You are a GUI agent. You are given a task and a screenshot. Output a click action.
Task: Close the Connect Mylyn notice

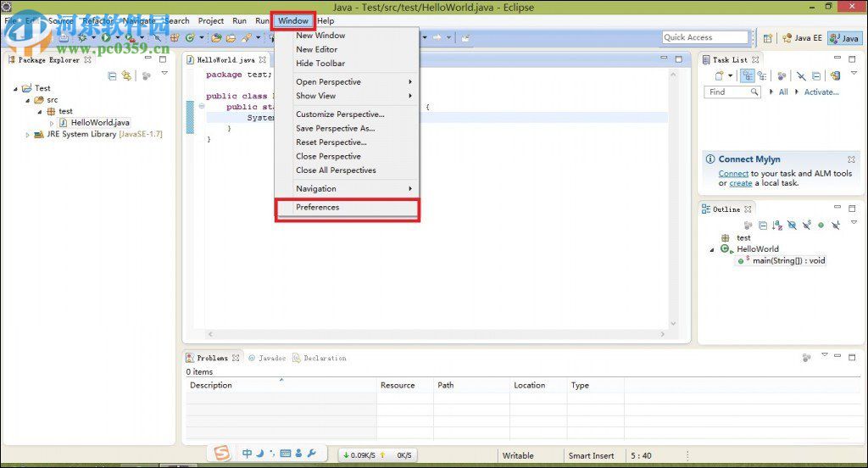point(851,159)
